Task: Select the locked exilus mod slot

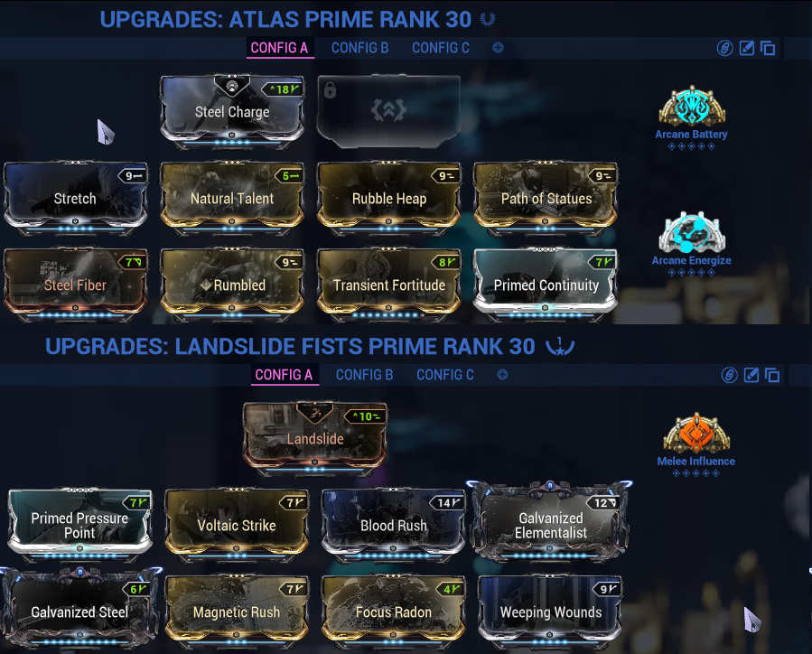Action: coord(389,110)
